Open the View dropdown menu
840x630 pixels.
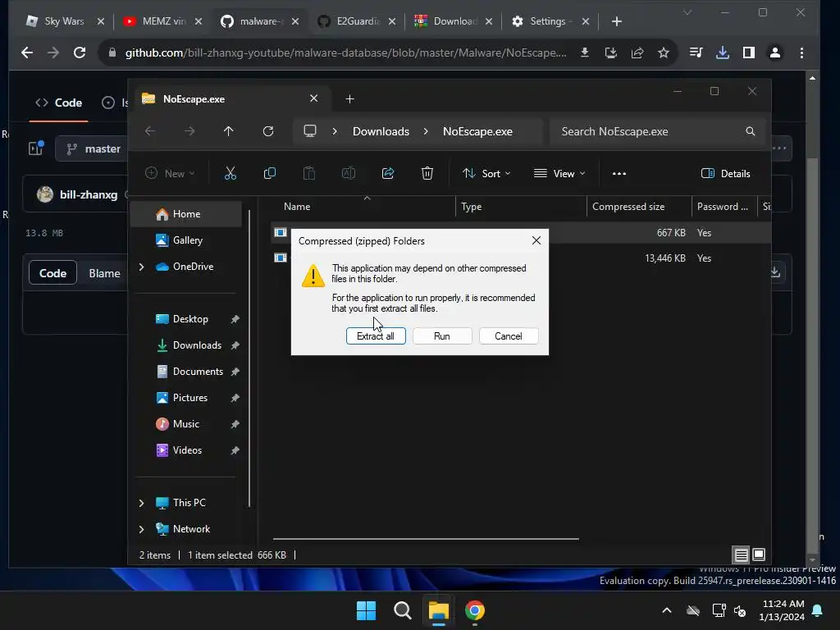559,173
